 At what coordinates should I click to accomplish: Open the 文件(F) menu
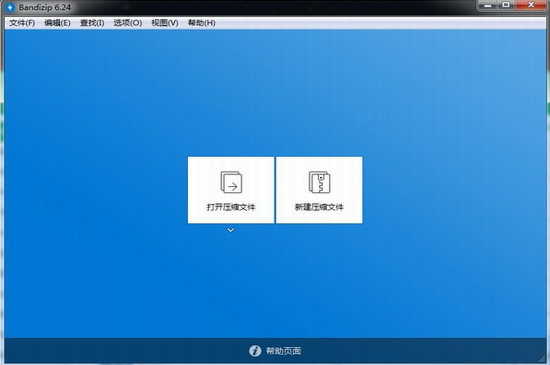point(22,23)
